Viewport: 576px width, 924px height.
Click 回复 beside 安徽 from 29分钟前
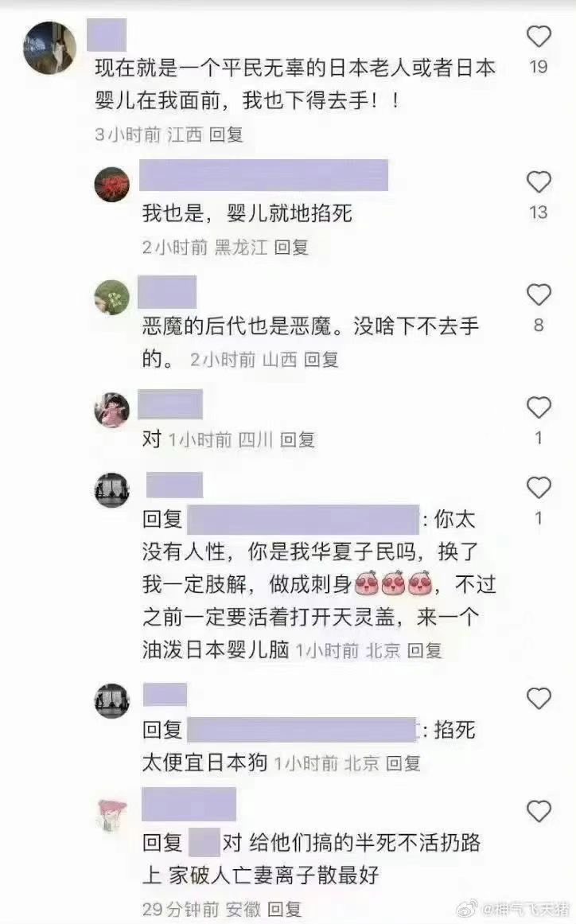(x=285, y=909)
